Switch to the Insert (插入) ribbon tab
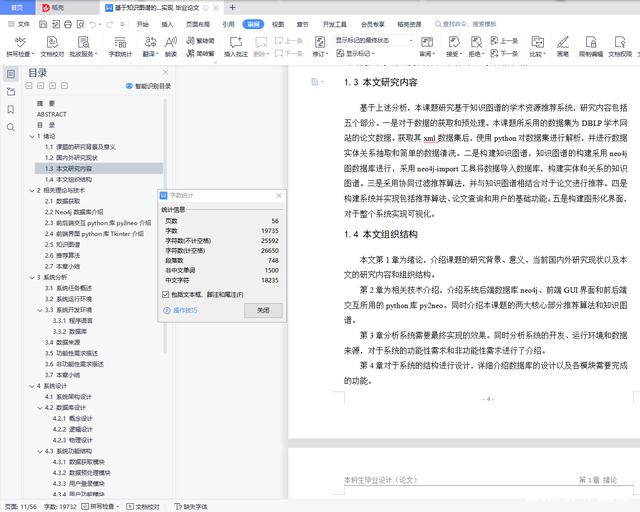This screenshot has width=640, height=512. tap(167, 24)
